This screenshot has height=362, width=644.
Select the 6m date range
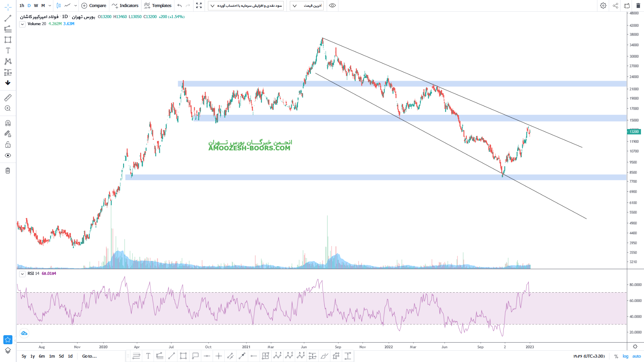(42, 356)
